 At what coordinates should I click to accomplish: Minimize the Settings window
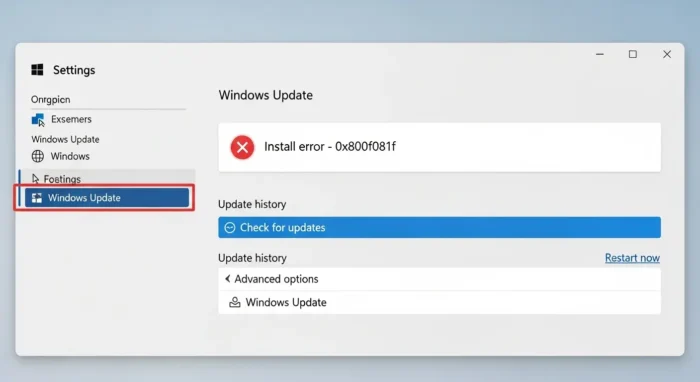pyautogui.click(x=600, y=54)
